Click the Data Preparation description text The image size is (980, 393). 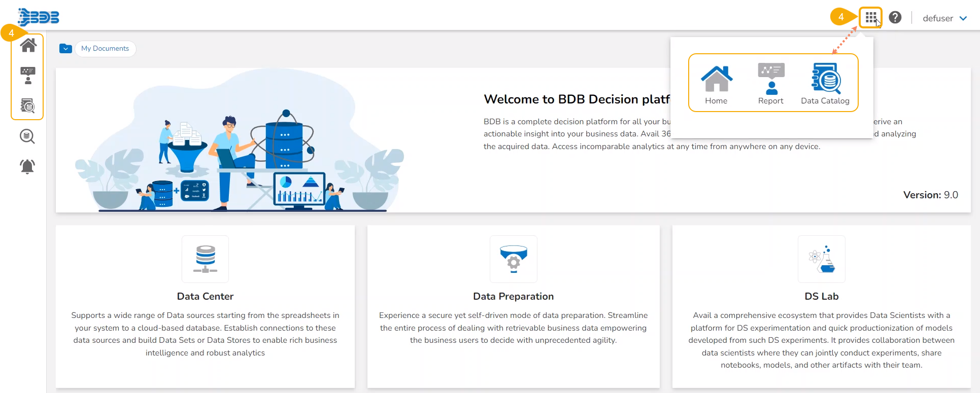pos(514,328)
